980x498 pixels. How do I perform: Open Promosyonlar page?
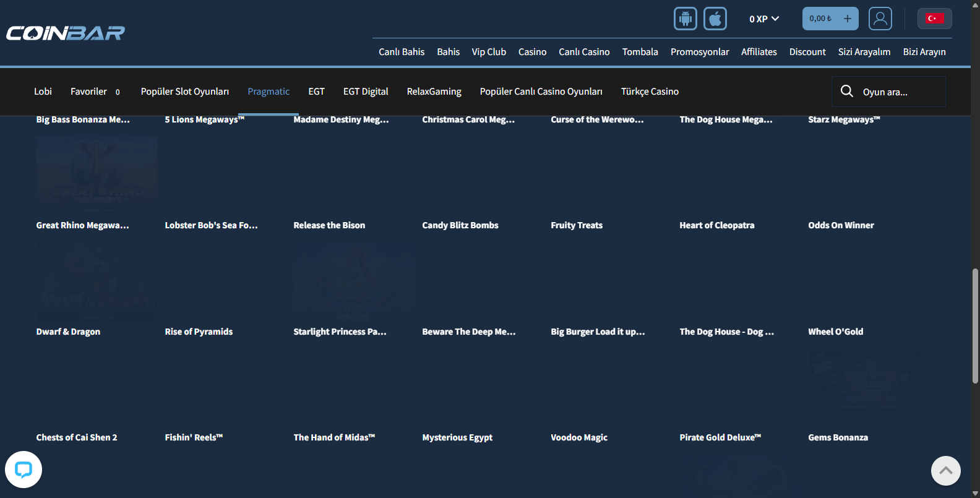click(700, 52)
